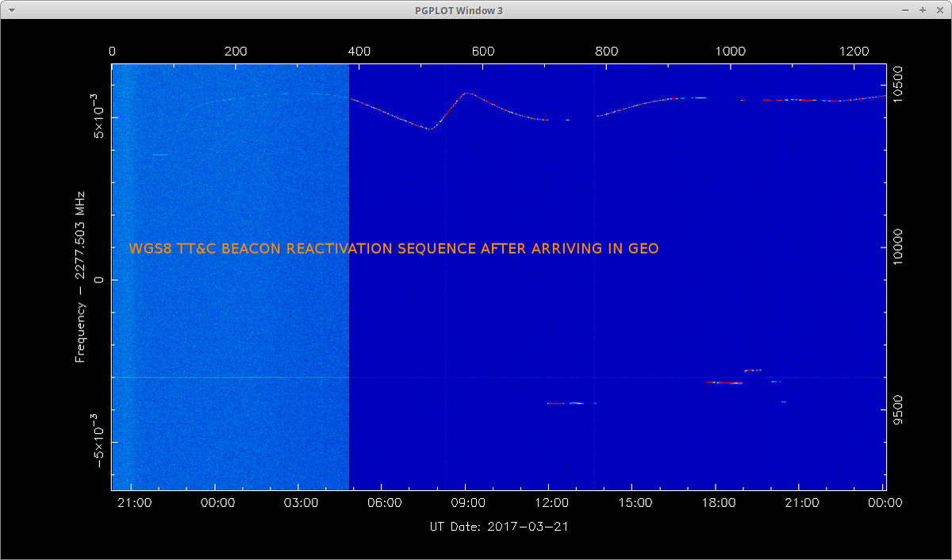Click the '1000' tick label on top axis
Screen dimensions: 952x560
click(x=730, y=51)
